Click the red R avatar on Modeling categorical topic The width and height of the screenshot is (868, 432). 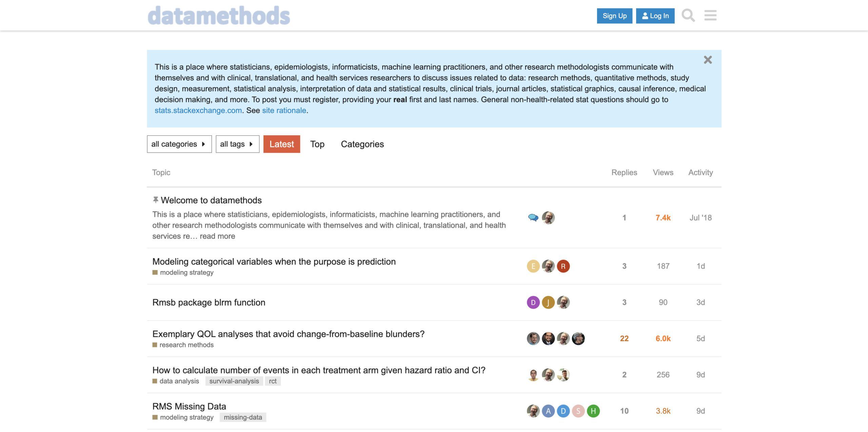click(x=563, y=266)
